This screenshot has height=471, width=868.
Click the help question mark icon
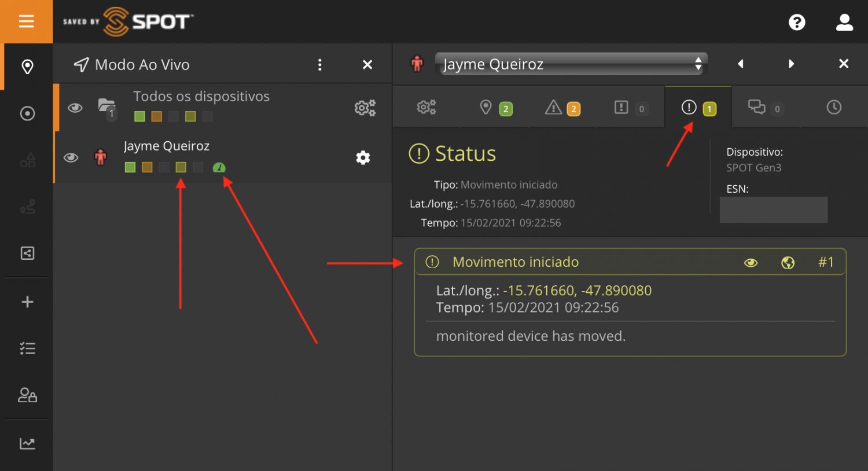click(797, 23)
